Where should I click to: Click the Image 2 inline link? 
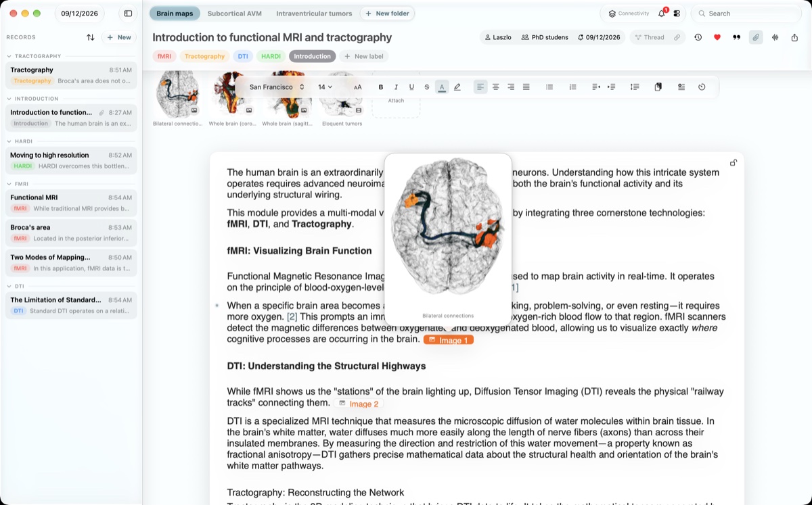(359, 404)
